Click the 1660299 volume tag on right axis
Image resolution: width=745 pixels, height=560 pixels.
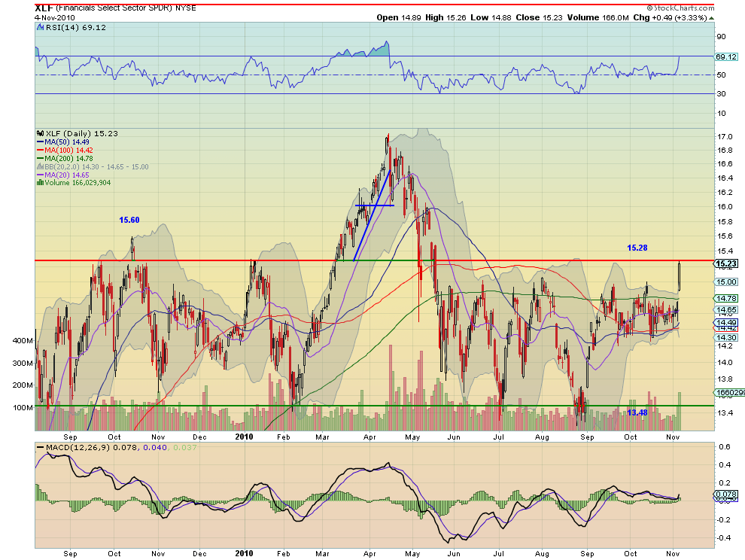[729, 393]
